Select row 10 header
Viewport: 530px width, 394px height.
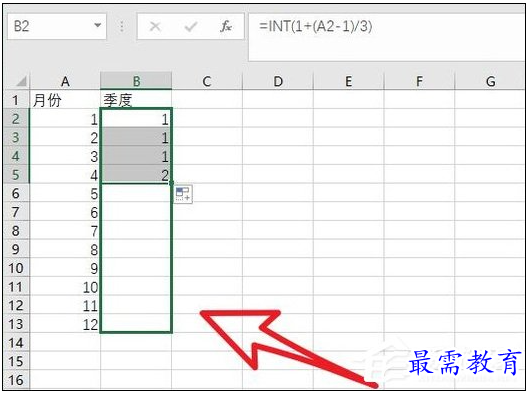(x=16, y=268)
